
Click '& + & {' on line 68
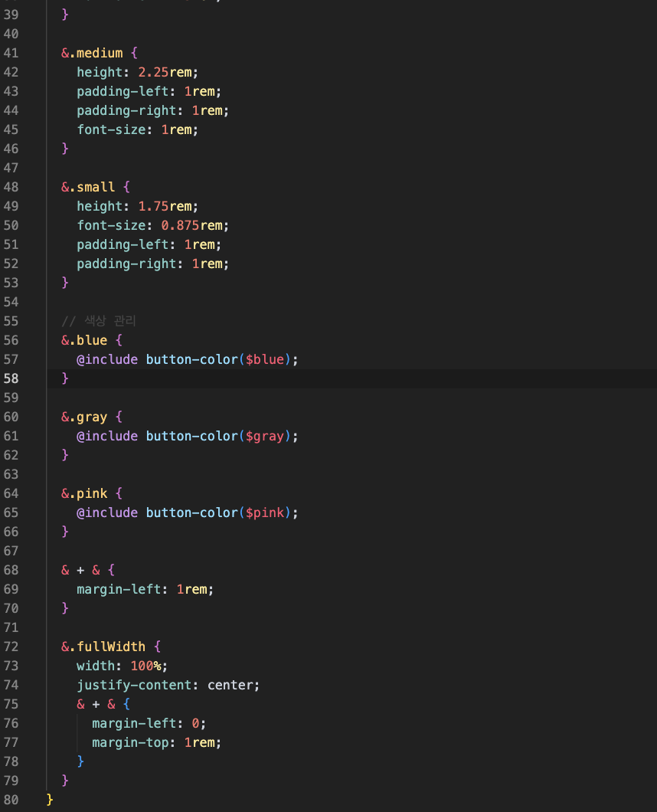pyautogui.click(x=88, y=570)
